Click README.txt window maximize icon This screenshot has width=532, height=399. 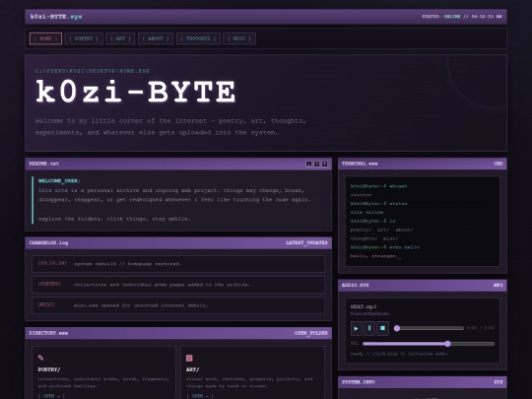point(316,164)
